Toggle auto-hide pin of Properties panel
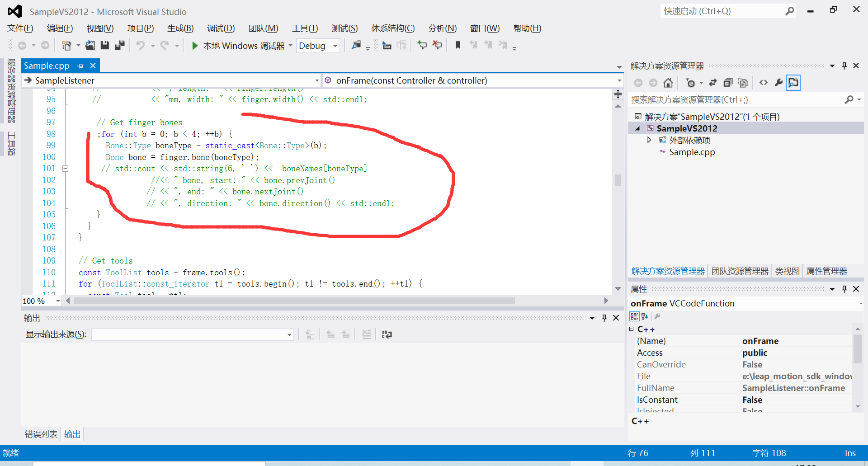Image resolution: width=868 pixels, height=466 pixels. [844, 289]
